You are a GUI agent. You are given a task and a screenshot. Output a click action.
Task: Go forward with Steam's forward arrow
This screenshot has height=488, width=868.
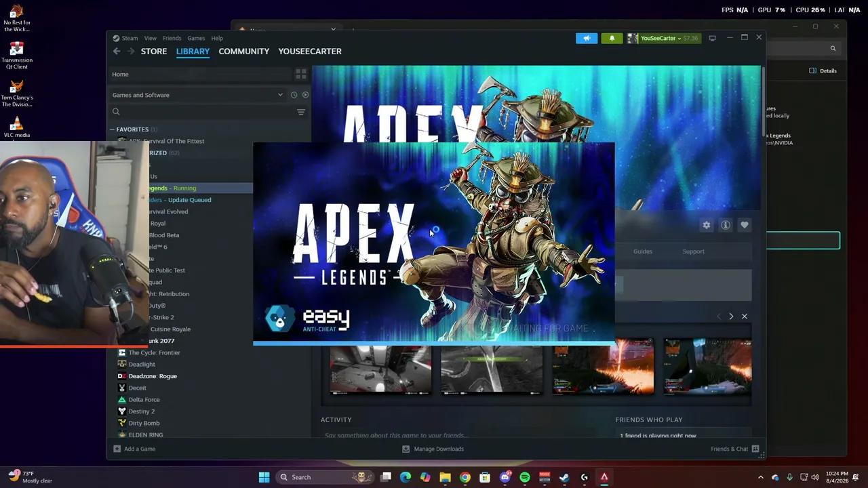pos(131,52)
